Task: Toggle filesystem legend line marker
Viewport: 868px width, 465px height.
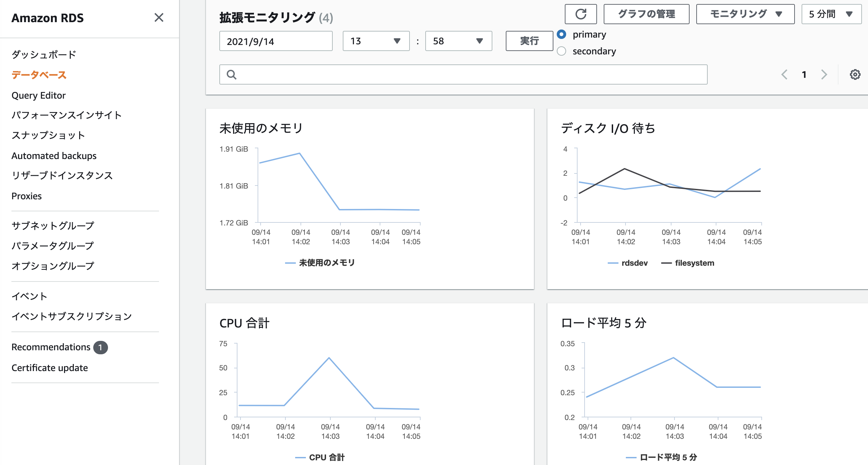Action: click(x=666, y=263)
